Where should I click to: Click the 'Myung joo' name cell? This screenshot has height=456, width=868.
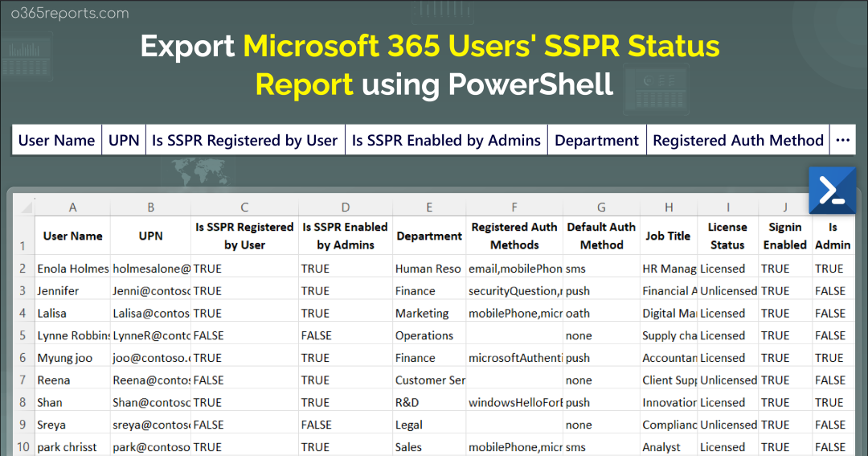tap(72, 358)
